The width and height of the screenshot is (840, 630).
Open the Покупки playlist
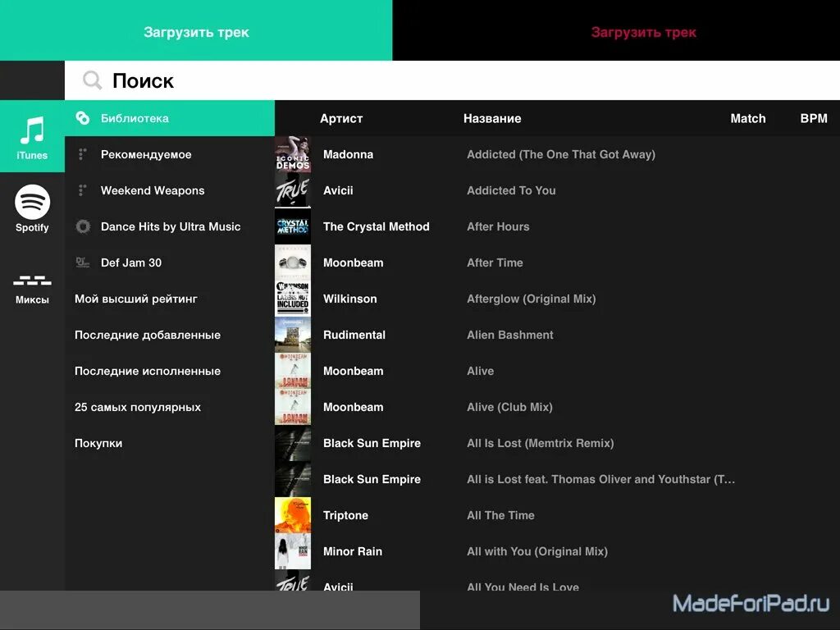(x=170, y=443)
